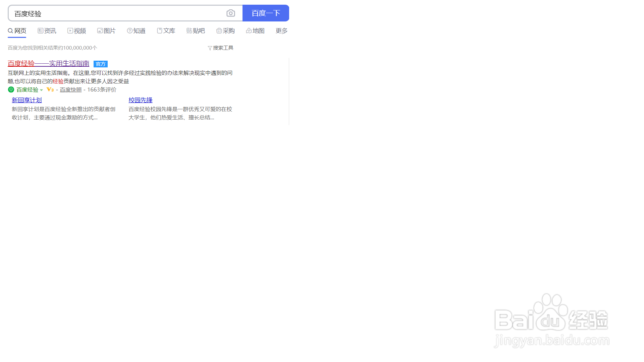
Task: Click the camera image-search icon
Action: tap(231, 13)
